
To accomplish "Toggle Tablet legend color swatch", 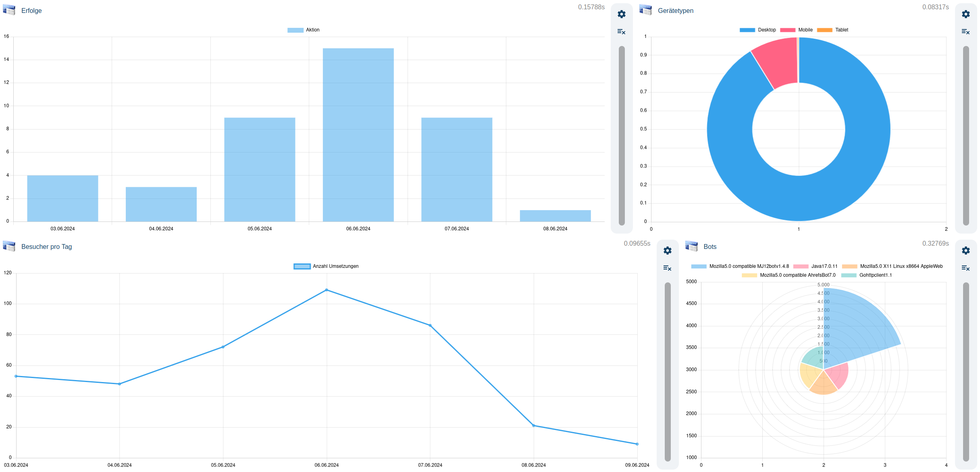I will pos(825,30).
